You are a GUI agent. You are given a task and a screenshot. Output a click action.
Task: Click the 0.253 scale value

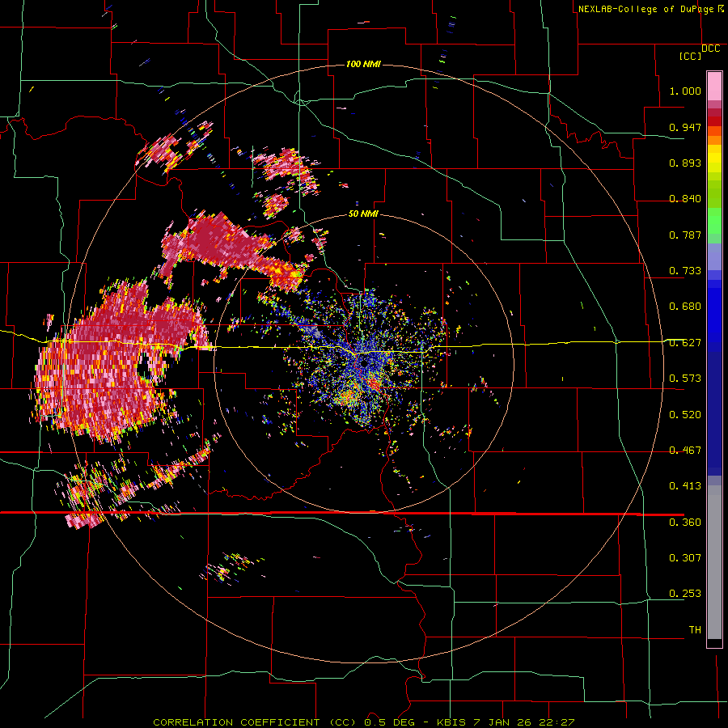tap(685, 594)
